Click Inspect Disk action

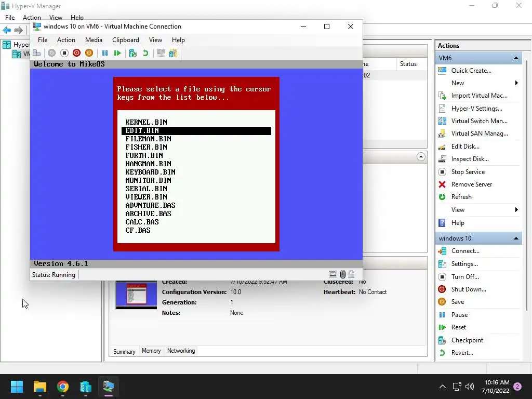tap(470, 159)
